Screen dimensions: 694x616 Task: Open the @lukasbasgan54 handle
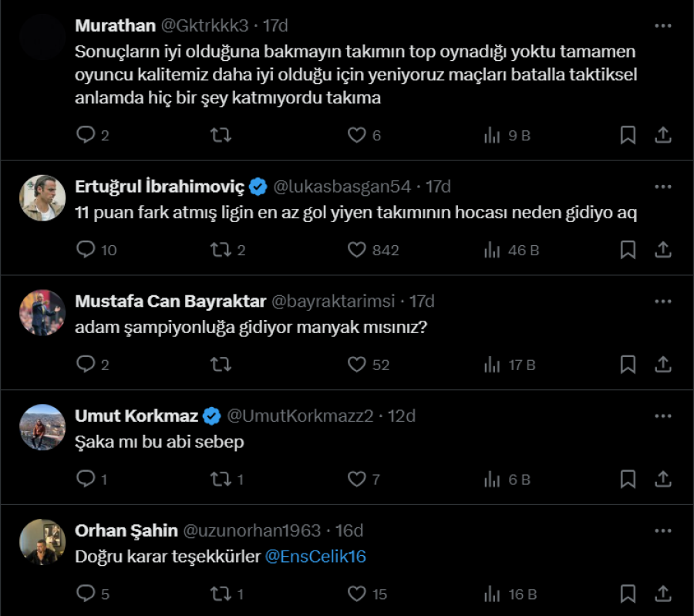click(345, 187)
